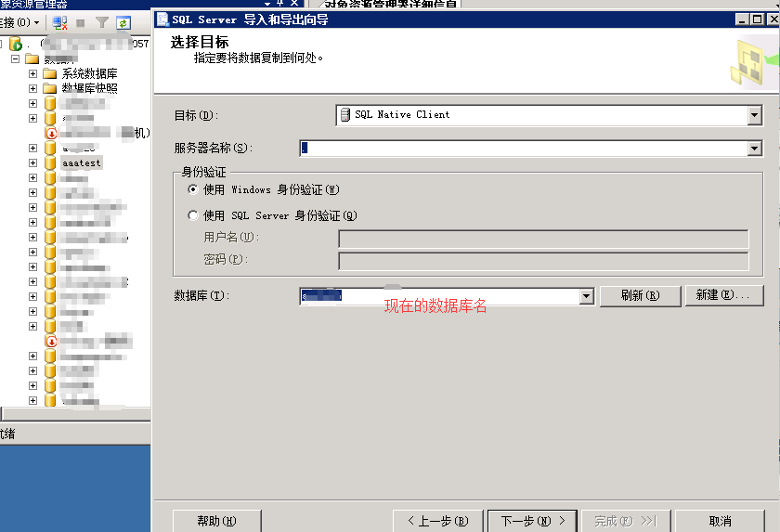
Task: Click the 系统数据库 folder icon
Action: pos(49,73)
